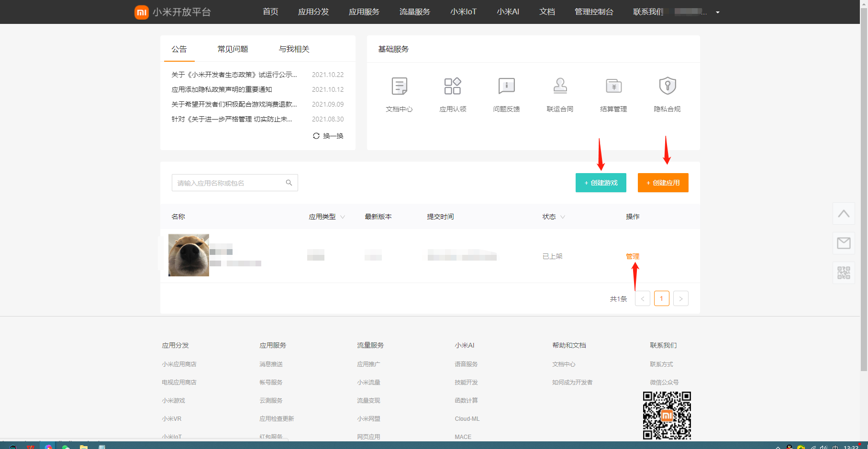Viewport: 868px width, 449px height.
Task: Refresh announcements with 换一换
Action: 328,136
